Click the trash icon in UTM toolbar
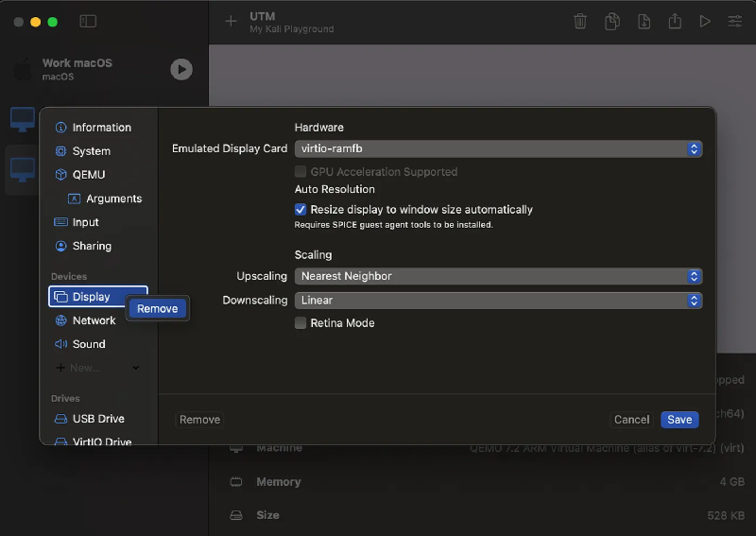Viewport: 756px width, 536px height. (580, 21)
